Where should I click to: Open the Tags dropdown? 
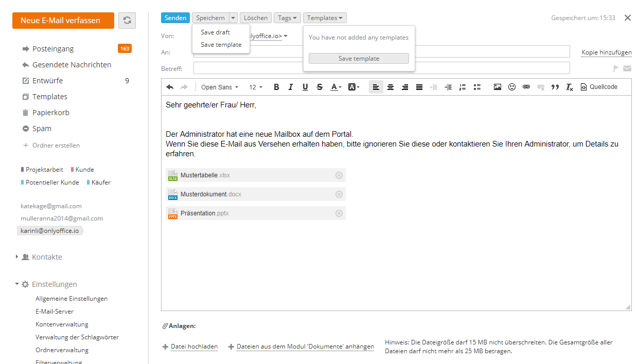tap(287, 18)
